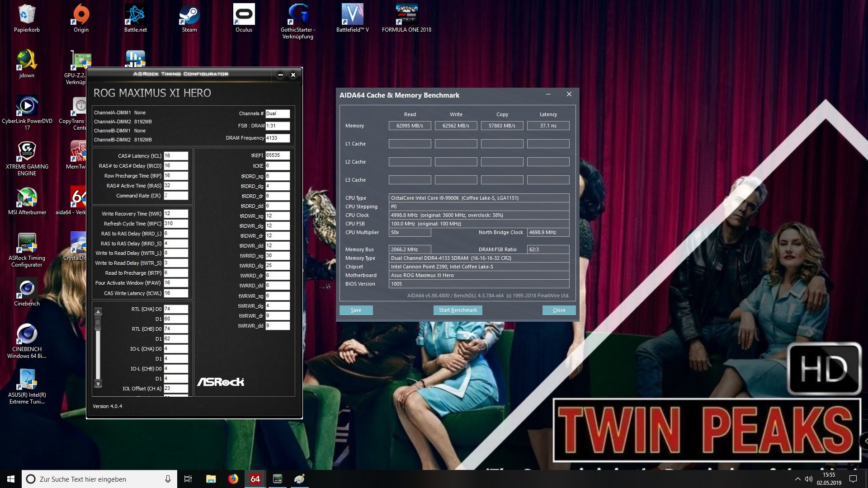This screenshot has width=868, height=488.
Task: Click the Memory Type value field
Action: pyautogui.click(x=479, y=258)
